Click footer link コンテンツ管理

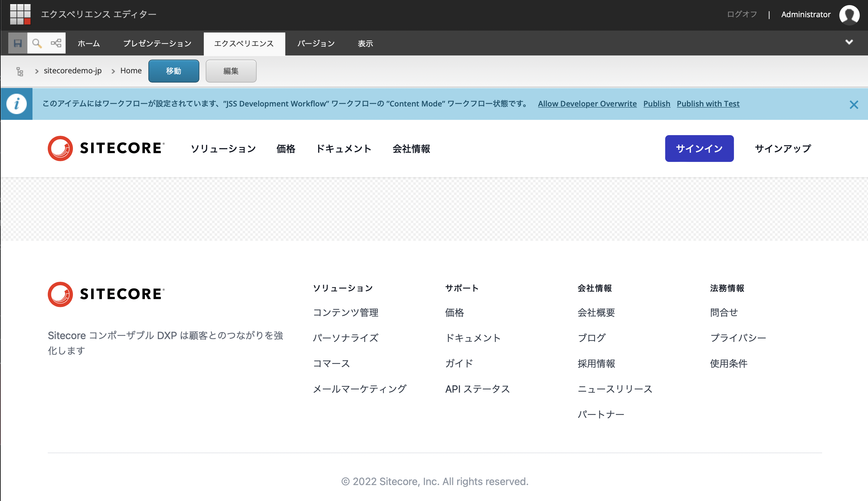pyautogui.click(x=345, y=312)
